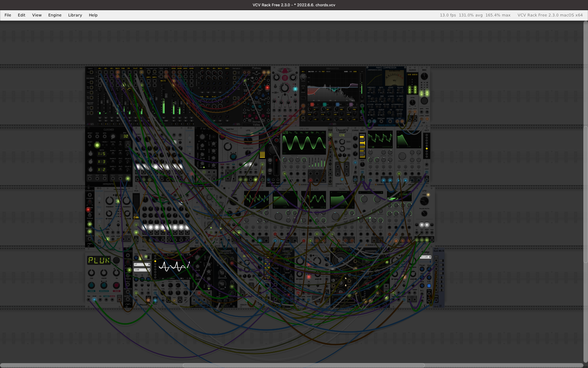Open the USB AUDIO device selector

click(413, 75)
